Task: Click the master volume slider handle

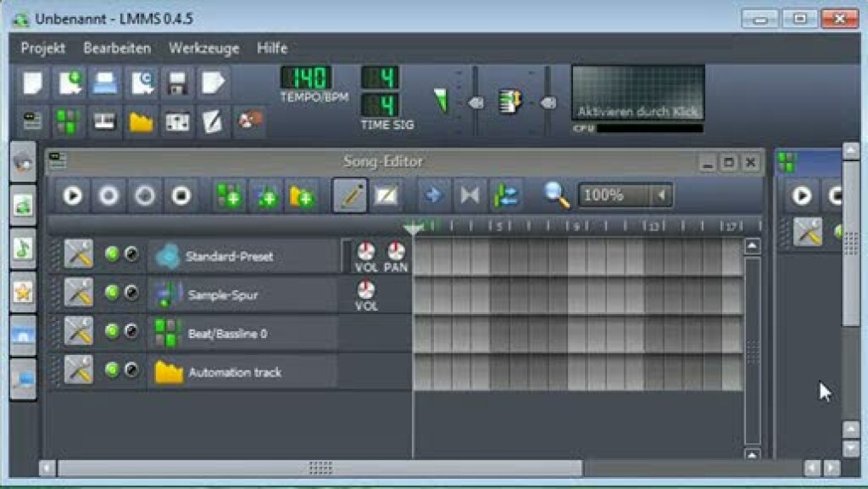Action: (476, 102)
